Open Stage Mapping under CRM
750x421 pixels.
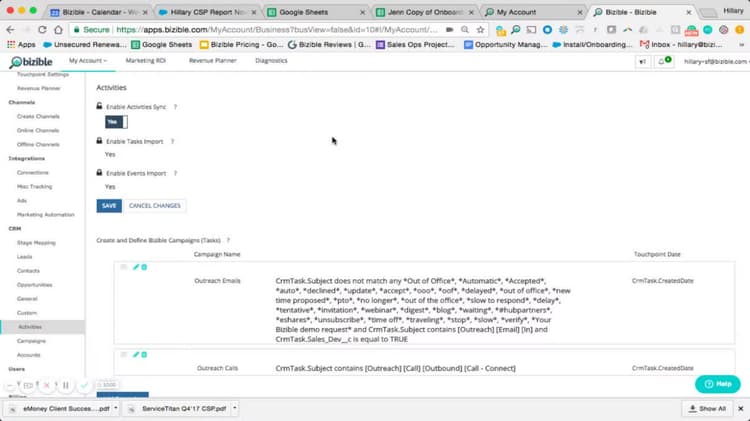[36, 243]
